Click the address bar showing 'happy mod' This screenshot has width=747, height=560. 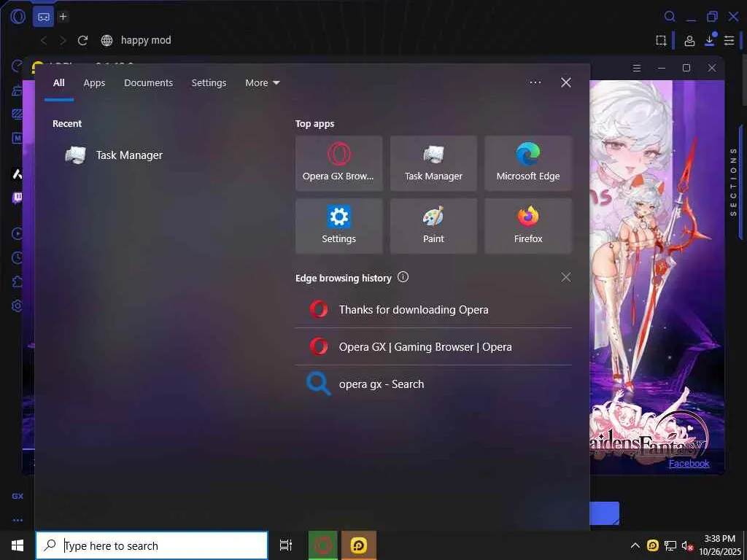pyautogui.click(x=146, y=41)
